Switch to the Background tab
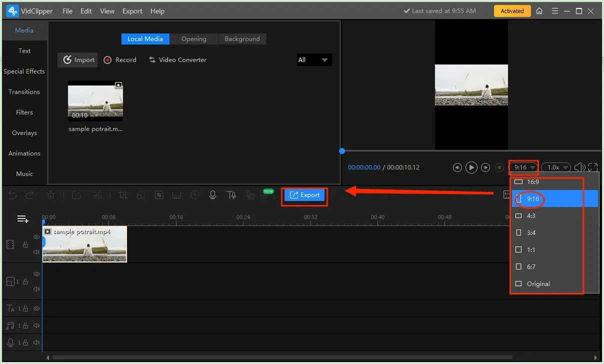Image resolution: width=604 pixels, height=364 pixels. point(242,38)
